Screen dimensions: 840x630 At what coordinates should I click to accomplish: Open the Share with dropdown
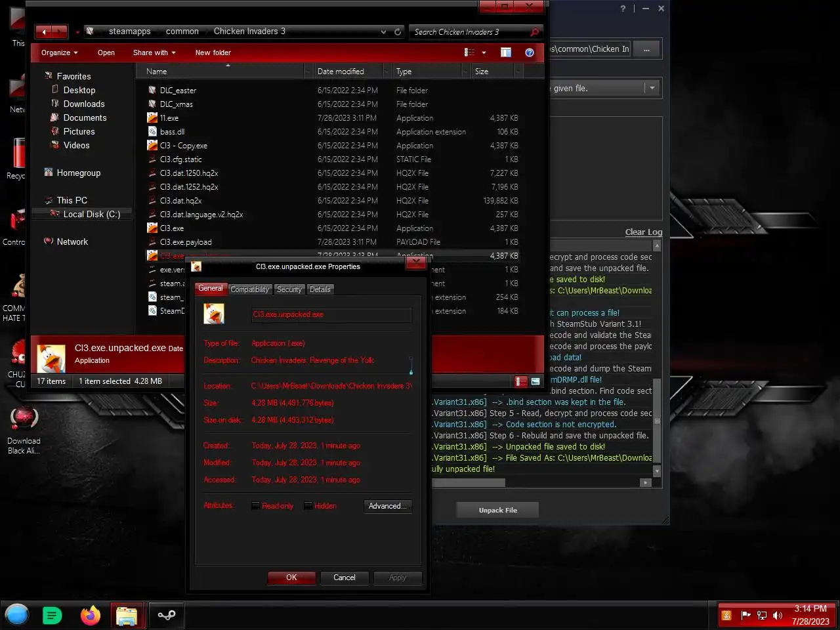tap(154, 52)
